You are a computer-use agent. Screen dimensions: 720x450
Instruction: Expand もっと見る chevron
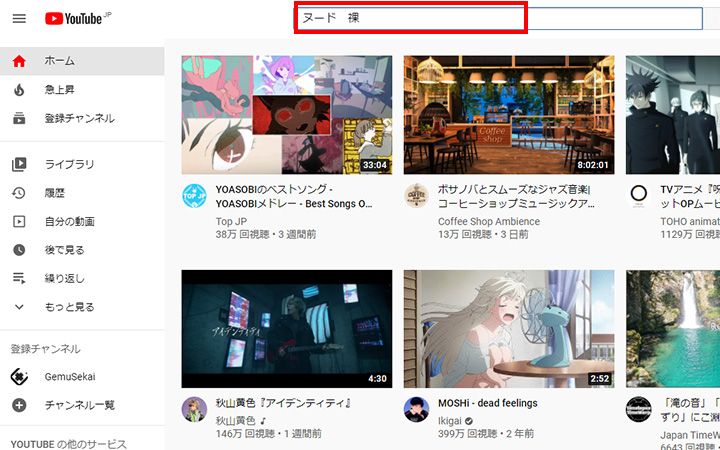pos(19,307)
